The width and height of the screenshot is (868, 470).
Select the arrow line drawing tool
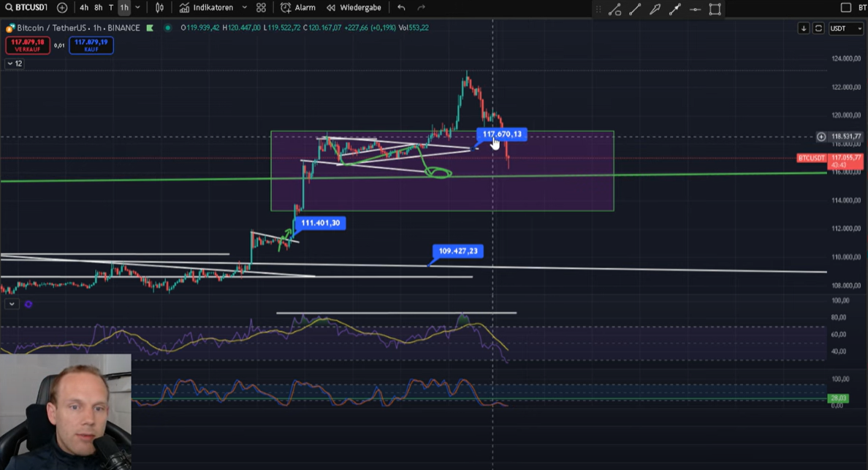coord(675,9)
